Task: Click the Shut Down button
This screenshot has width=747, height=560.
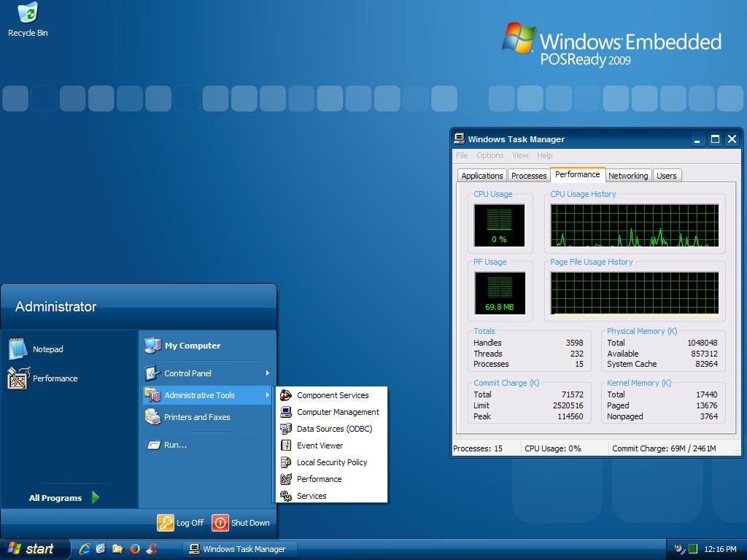Action: coord(241,523)
